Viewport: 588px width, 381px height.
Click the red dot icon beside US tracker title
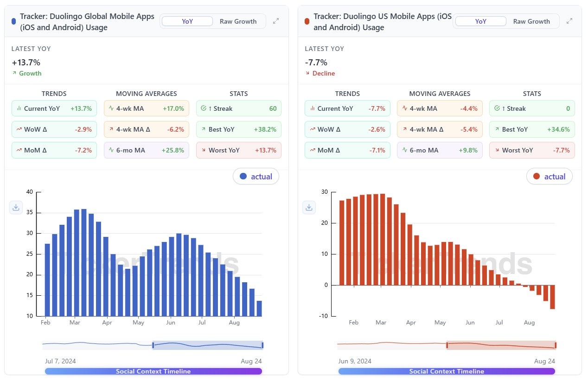point(307,21)
